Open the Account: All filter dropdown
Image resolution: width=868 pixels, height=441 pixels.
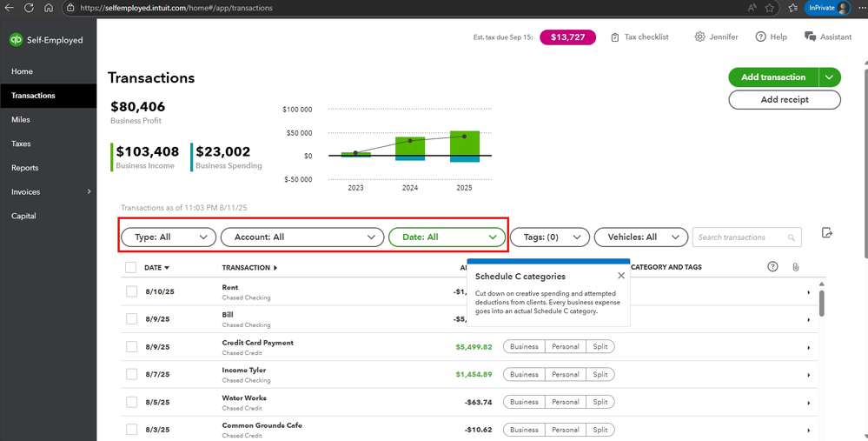301,237
